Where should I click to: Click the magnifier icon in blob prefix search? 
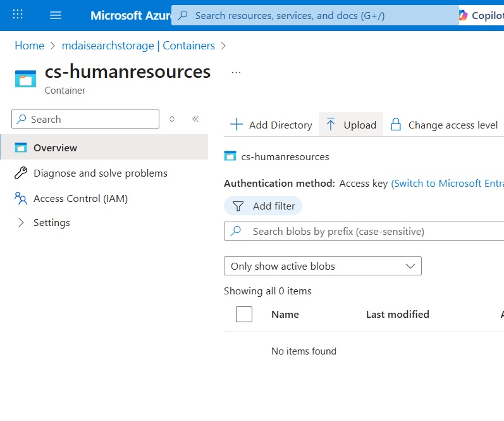coord(236,231)
